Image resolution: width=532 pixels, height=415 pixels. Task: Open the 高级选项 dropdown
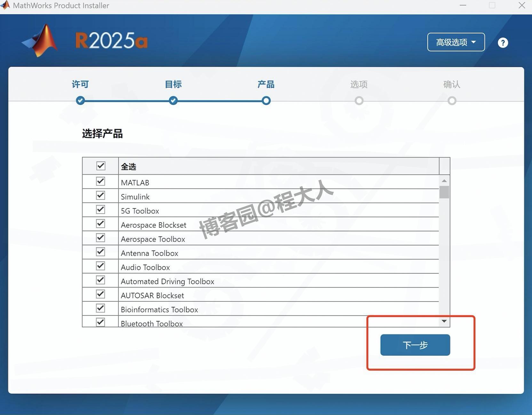click(x=456, y=42)
